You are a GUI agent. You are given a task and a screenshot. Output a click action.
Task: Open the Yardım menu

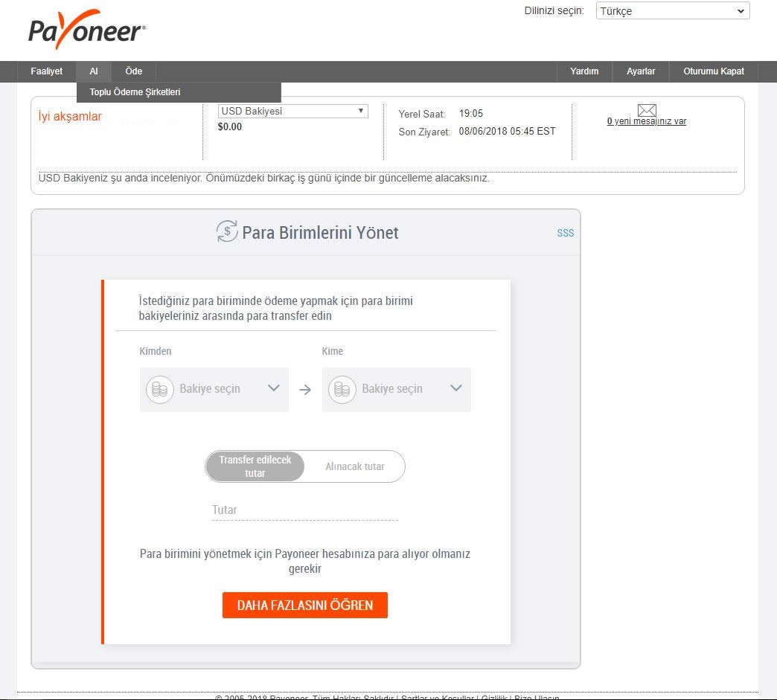point(584,71)
